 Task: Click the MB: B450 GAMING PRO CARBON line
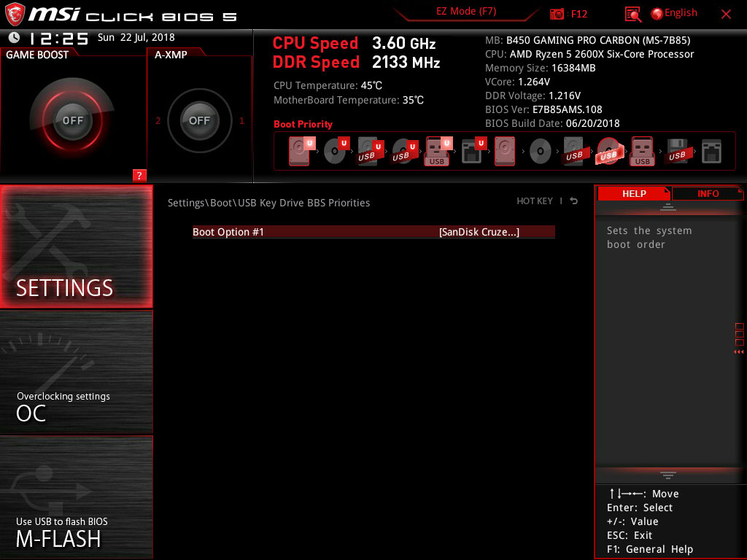click(587, 40)
